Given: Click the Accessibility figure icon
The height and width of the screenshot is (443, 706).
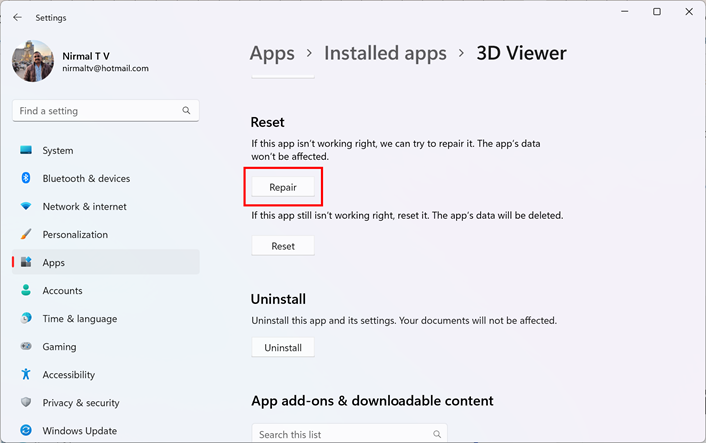Looking at the screenshot, I should pyautogui.click(x=26, y=374).
